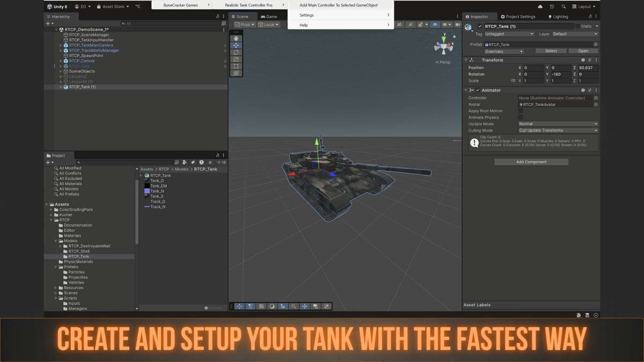The image size is (644, 362).
Task: Open the Settings submenu
Action: 341,15
